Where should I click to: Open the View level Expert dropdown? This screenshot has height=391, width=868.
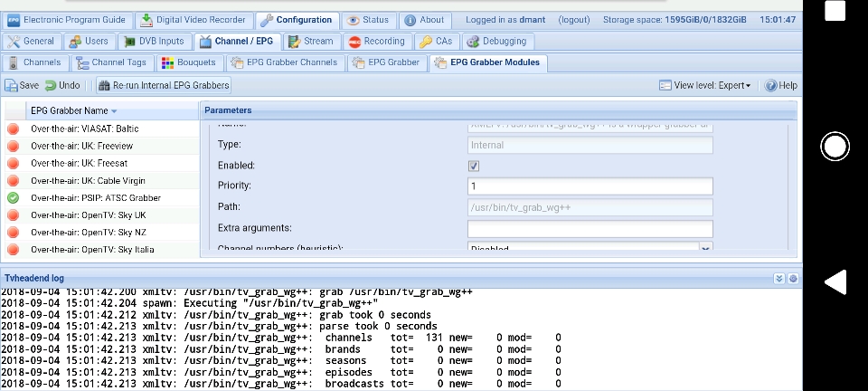[x=704, y=85]
